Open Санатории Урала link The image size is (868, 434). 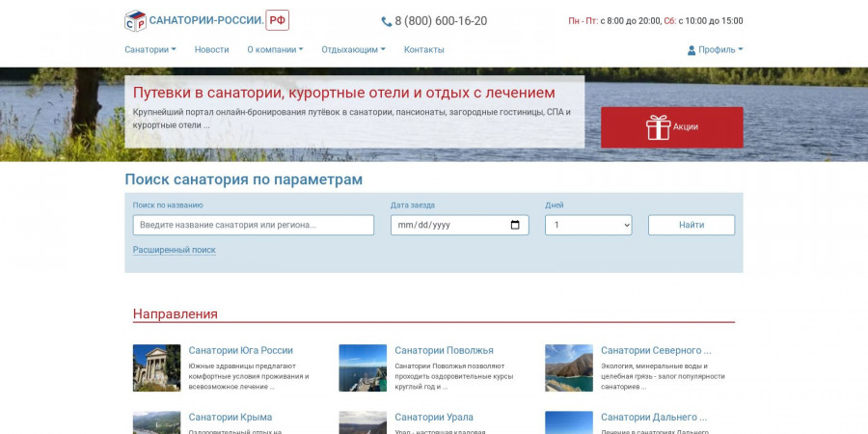(x=434, y=417)
